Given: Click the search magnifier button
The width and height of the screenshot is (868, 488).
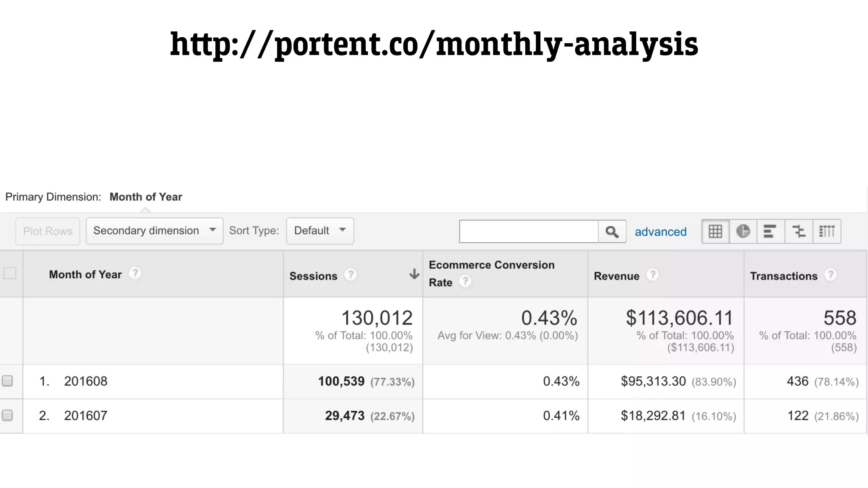Looking at the screenshot, I should (x=612, y=231).
